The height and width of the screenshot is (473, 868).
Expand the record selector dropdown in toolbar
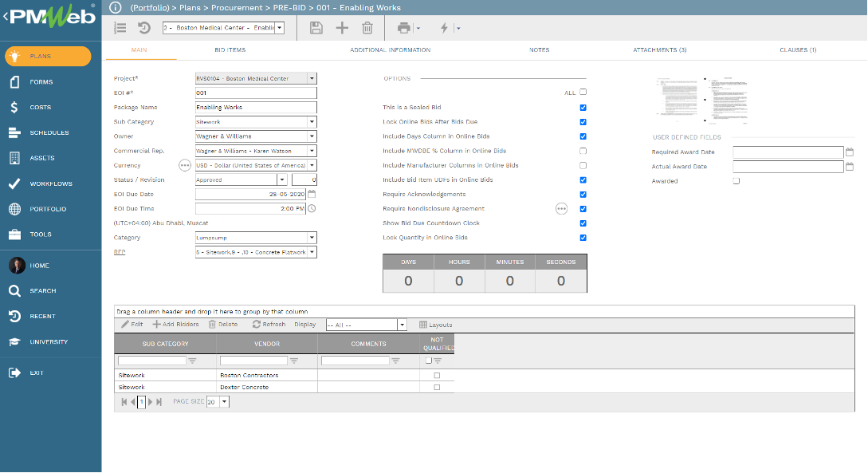pos(280,28)
